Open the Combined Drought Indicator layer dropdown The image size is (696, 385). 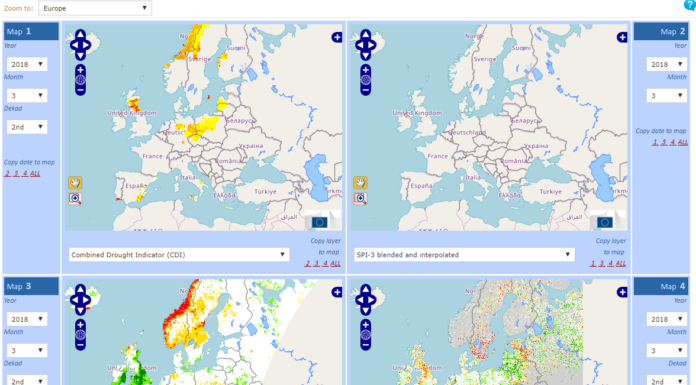pos(179,255)
